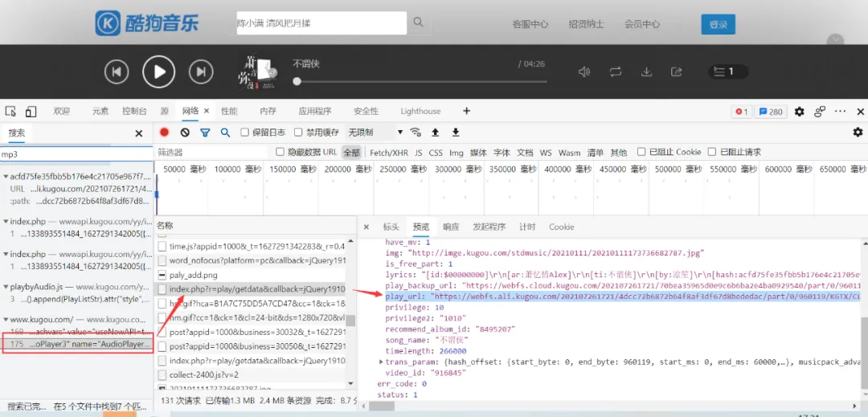868x417 pixels.
Task: Collapse the playbyAudio.js search result group
Action: click(x=6, y=287)
